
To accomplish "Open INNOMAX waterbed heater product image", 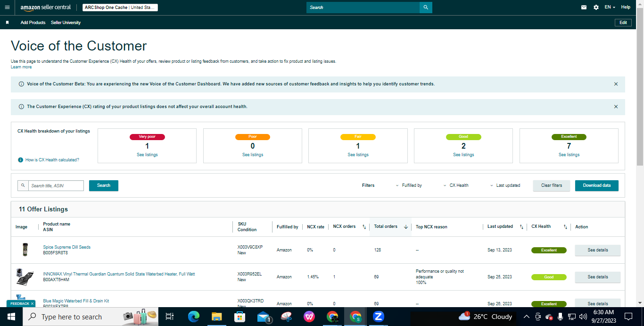I will click(25, 276).
